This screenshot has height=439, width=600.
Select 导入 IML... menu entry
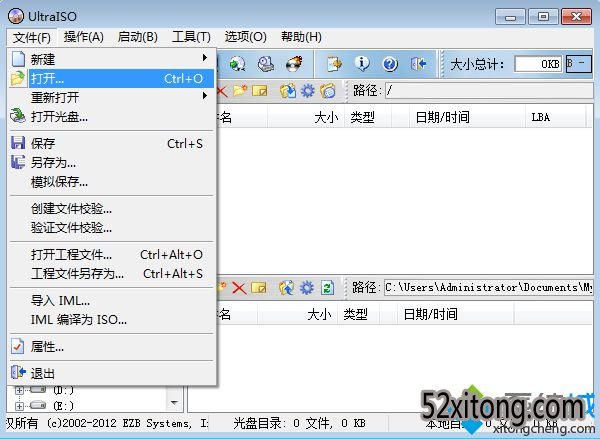coord(111,300)
